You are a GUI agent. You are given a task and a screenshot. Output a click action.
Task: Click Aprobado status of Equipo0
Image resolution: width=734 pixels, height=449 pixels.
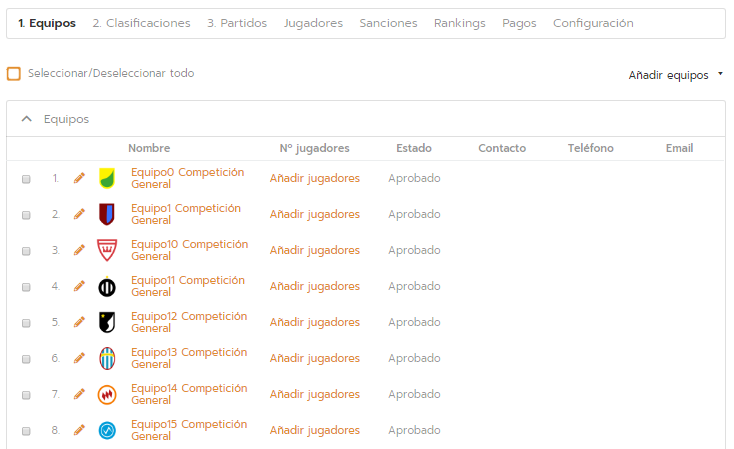(x=414, y=178)
